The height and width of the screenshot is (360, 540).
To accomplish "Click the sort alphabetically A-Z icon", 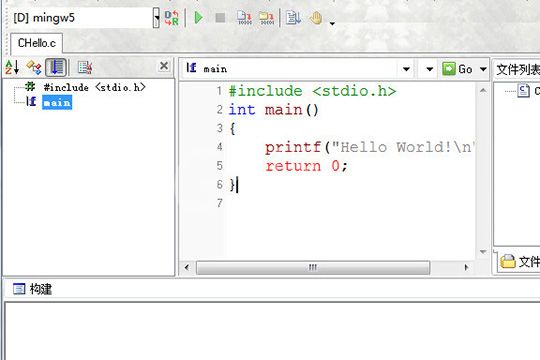I will coord(12,67).
